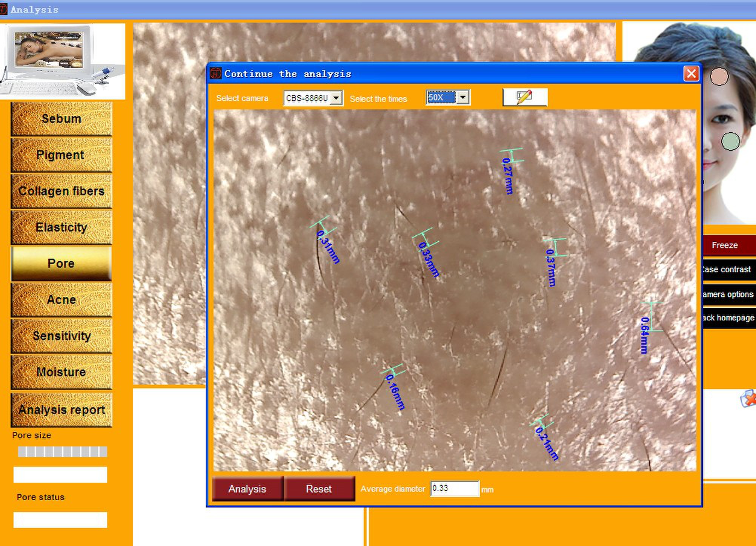Open the Select camera dropdown arrow

[x=337, y=98]
